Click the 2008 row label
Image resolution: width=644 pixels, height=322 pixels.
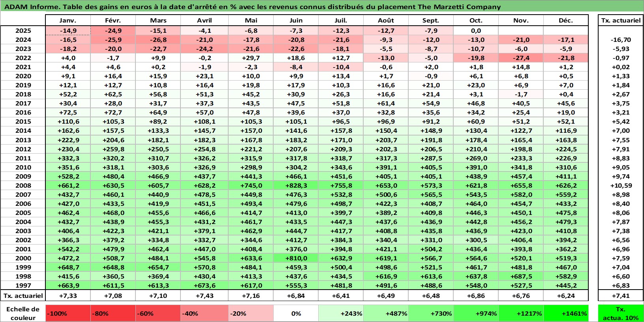click(23, 185)
